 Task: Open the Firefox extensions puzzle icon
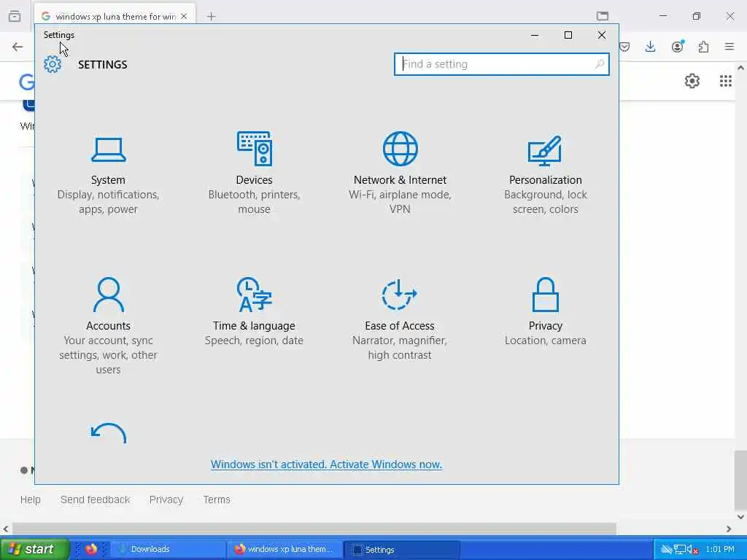click(x=704, y=47)
